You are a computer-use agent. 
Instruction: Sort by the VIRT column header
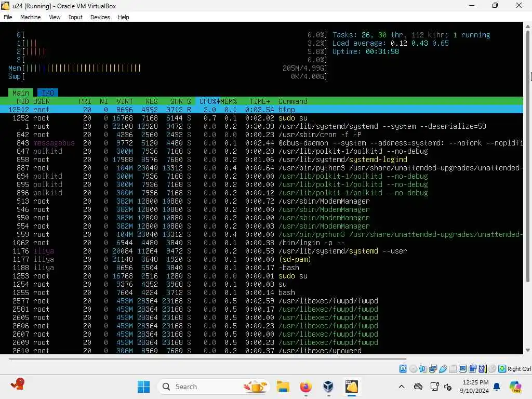pyautogui.click(x=125, y=101)
